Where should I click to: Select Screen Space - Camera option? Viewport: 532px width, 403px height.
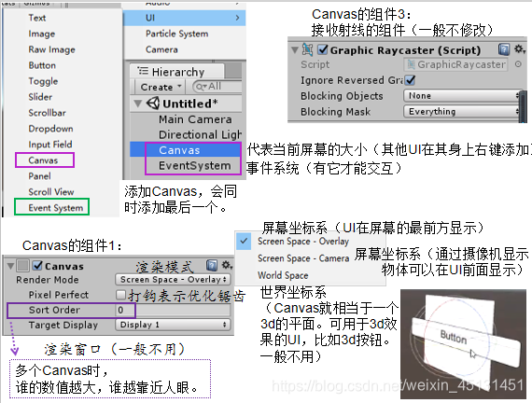[x=303, y=258]
